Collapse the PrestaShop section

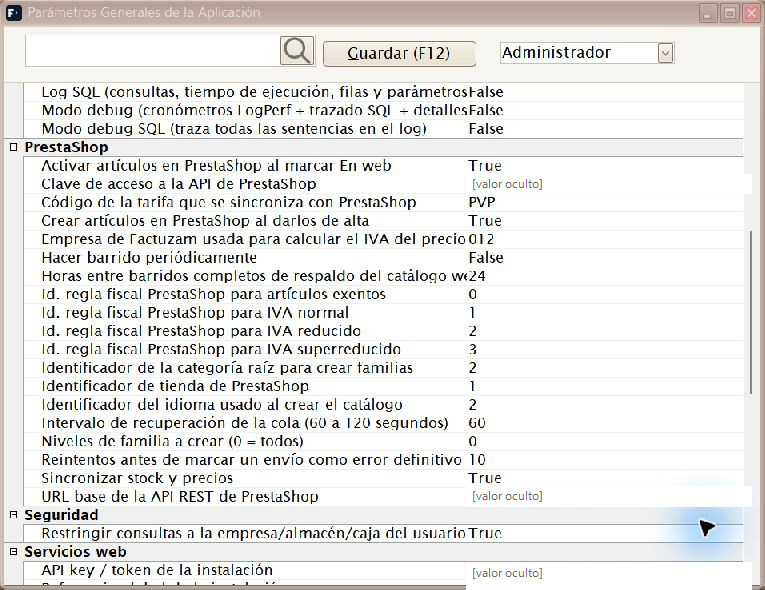click(x=14, y=147)
